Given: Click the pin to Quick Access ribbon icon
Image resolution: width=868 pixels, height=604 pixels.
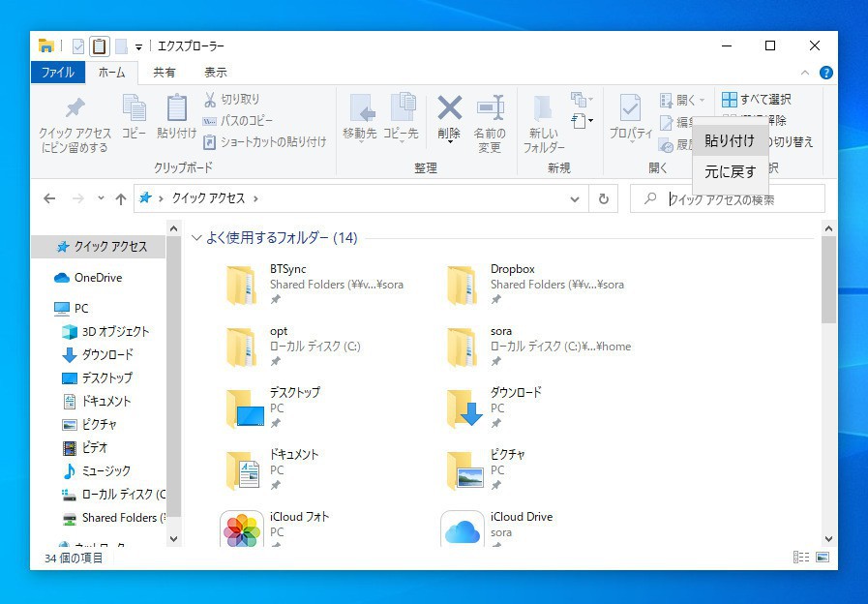Looking at the screenshot, I should [x=75, y=108].
